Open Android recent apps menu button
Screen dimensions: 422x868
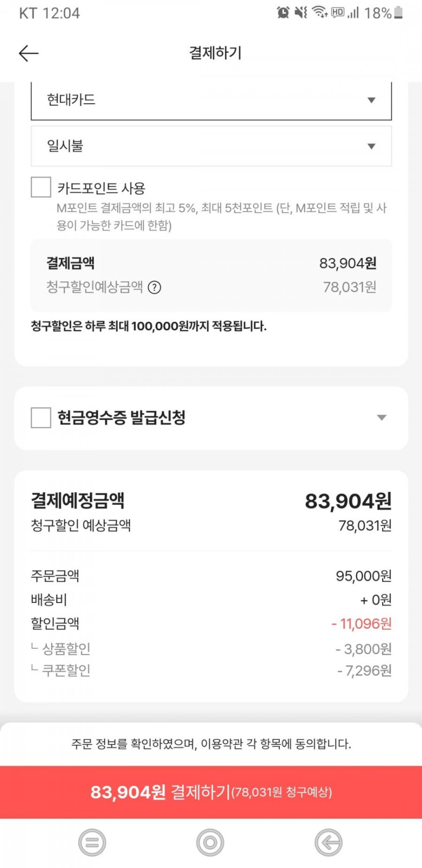(x=92, y=843)
